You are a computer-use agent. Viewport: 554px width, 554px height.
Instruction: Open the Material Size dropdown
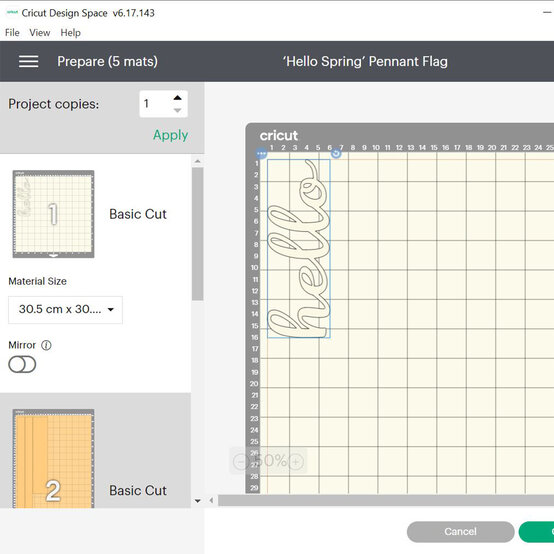(65, 310)
